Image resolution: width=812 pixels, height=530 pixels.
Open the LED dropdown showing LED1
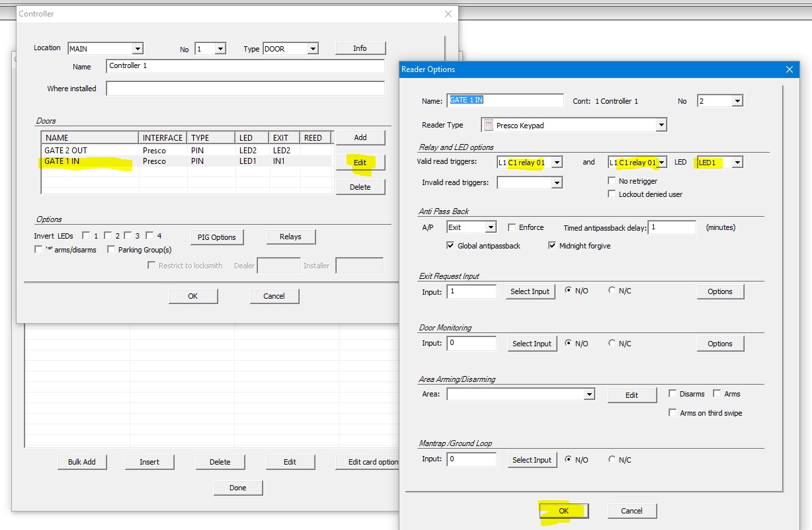[x=737, y=163]
